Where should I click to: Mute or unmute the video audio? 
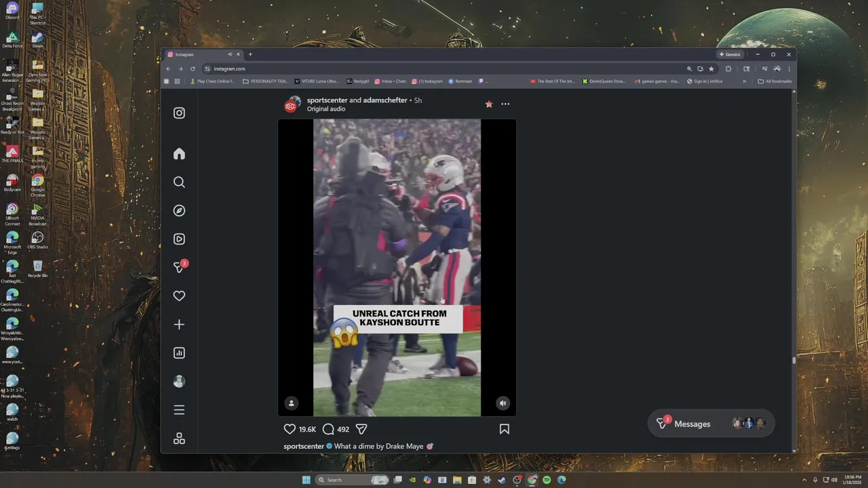coord(502,403)
